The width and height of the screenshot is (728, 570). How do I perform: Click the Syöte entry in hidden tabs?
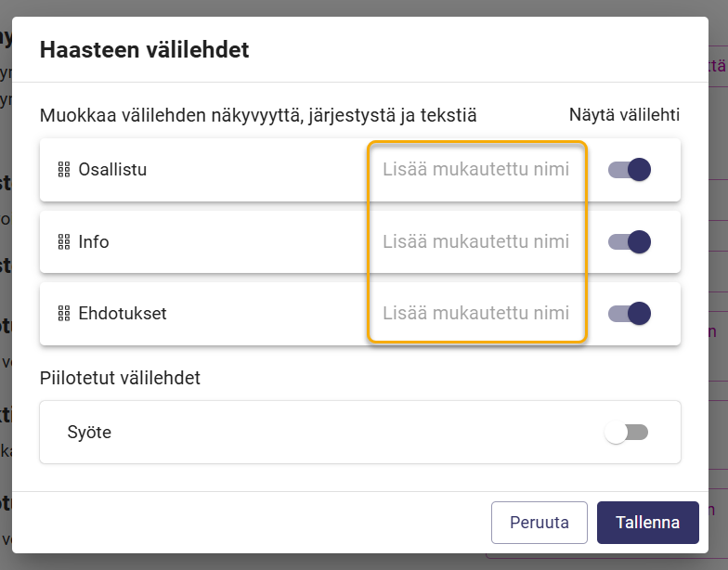[89, 433]
